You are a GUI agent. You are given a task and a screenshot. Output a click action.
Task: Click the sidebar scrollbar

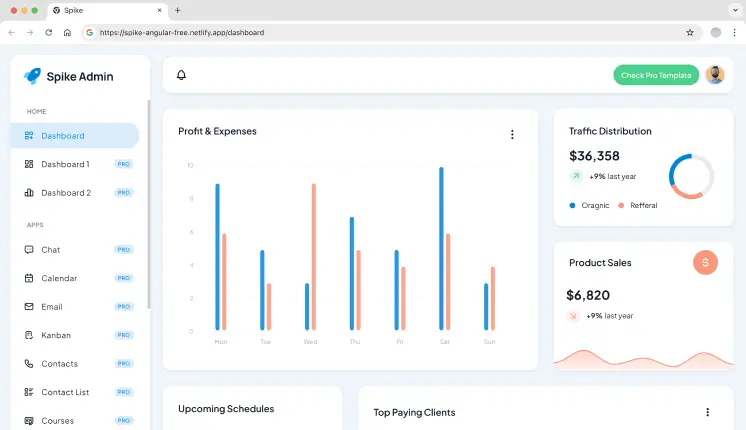click(149, 205)
